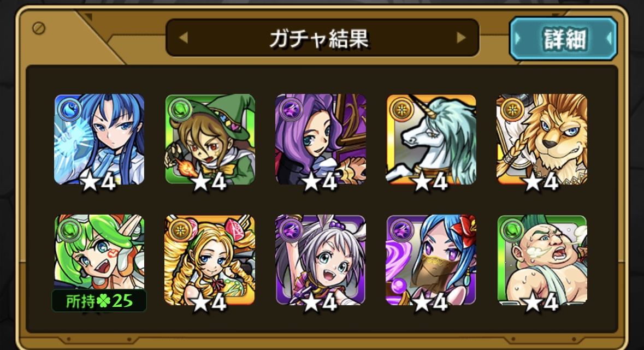Select the purple-haired woman character
Image resolution: width=644 pixels, height=350 pixels.
(x=320, y=139)
